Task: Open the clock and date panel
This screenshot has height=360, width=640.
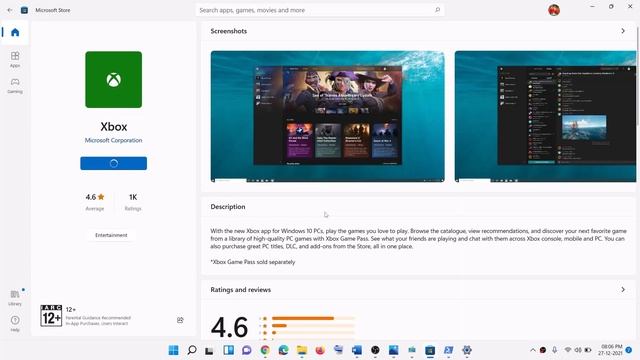Action: [611, 350]
